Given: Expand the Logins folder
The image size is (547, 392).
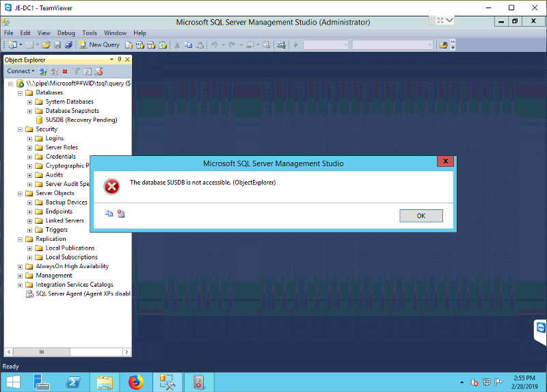Looking at the screenshot, I should point(29,139).
